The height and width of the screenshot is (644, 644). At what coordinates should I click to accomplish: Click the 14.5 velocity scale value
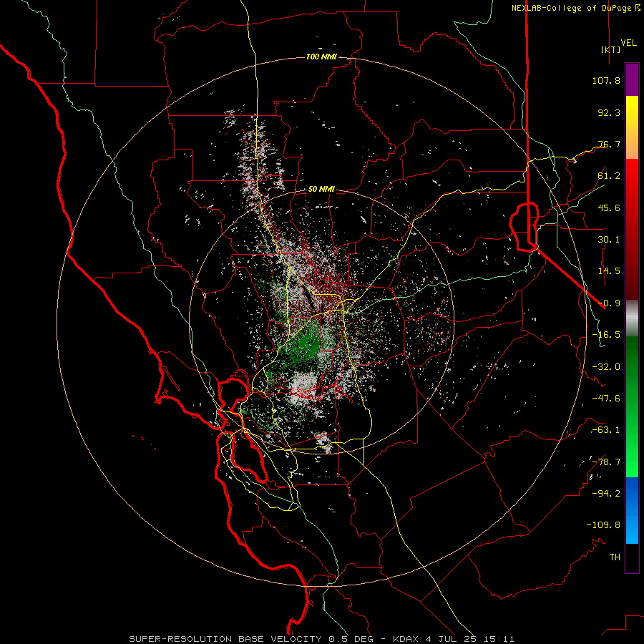point(609,271)
